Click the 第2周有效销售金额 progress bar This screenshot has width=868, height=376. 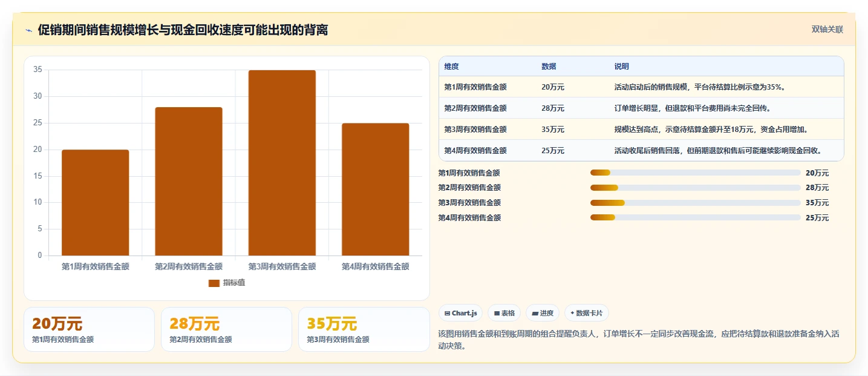tap(696, 188)
